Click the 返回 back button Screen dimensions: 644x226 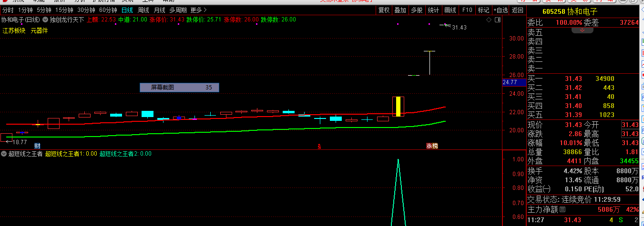(517, 10)
